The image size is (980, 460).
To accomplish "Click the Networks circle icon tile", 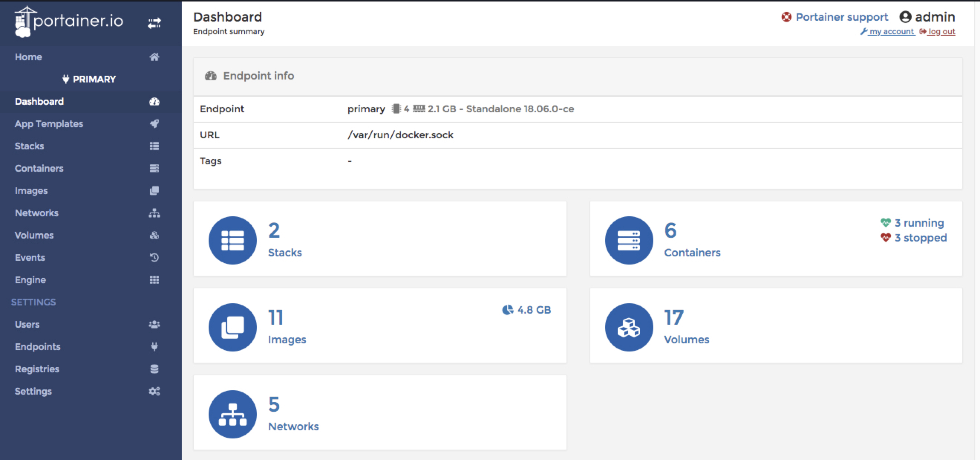I will pos(232,414).
